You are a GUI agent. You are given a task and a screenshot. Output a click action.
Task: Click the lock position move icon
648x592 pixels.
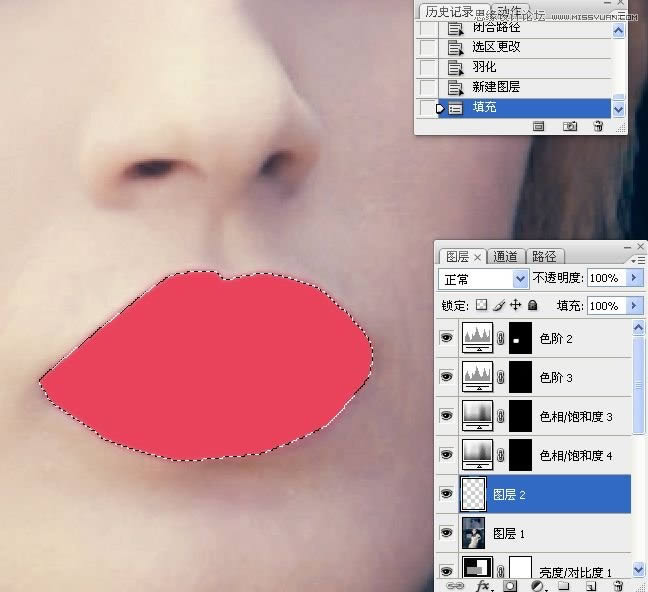click(515, 305)
